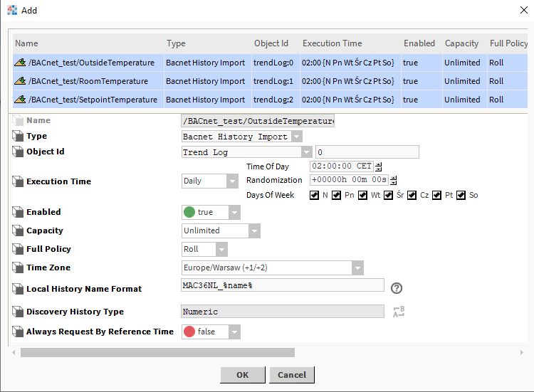The height and width of the screenshot is (392, 534).
Task: Click the Local History Name Format field
Action: tap(283, 285)
